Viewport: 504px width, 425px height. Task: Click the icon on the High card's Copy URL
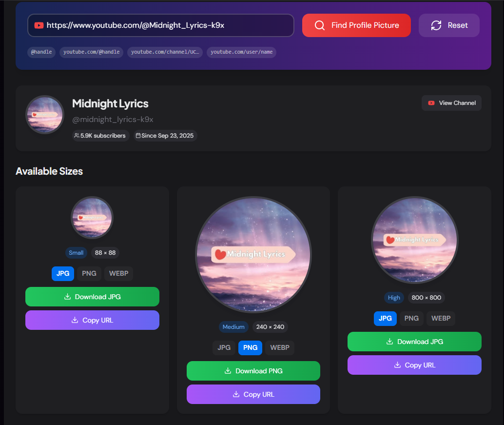(x=397, y=365)
